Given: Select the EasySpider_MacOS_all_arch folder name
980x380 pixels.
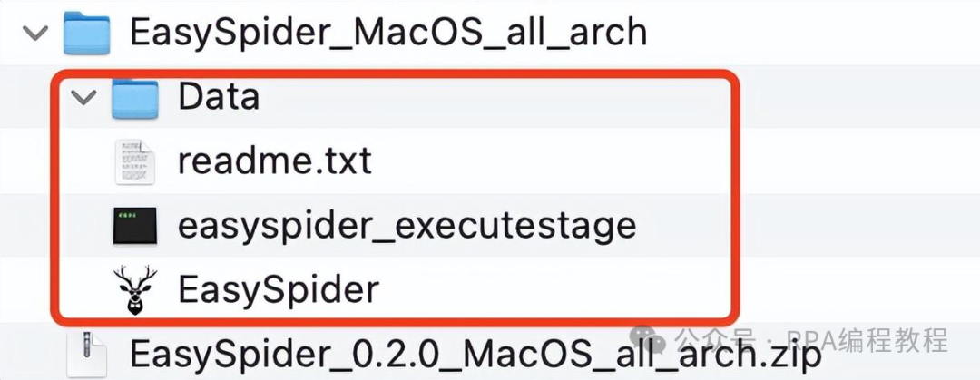Looking at the screenshot, I should coord(388,33).
